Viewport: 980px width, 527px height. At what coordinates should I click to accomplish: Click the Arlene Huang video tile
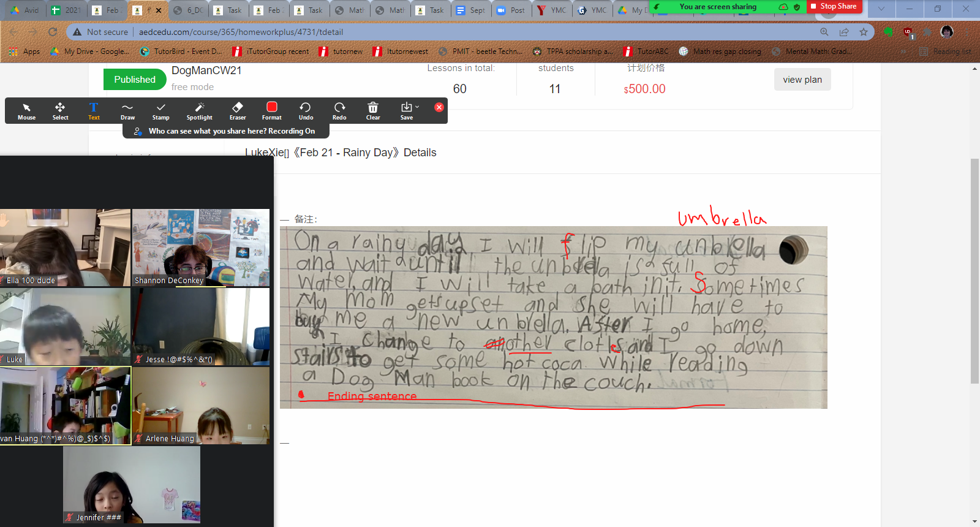201,406
